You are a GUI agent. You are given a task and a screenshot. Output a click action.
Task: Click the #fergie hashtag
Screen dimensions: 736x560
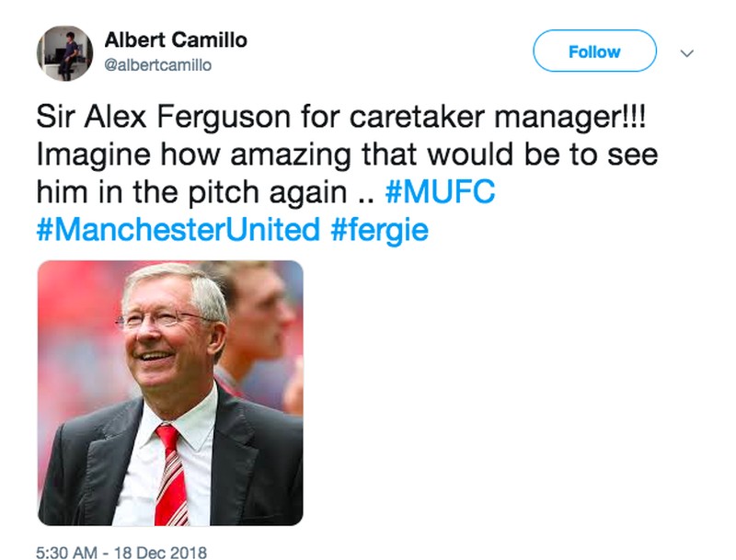(379, 230)
